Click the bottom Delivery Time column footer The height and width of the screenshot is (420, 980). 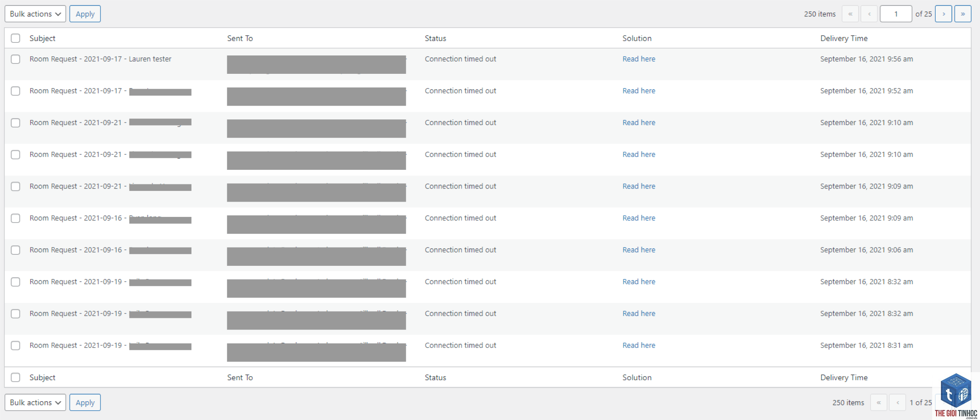(844, 378)
